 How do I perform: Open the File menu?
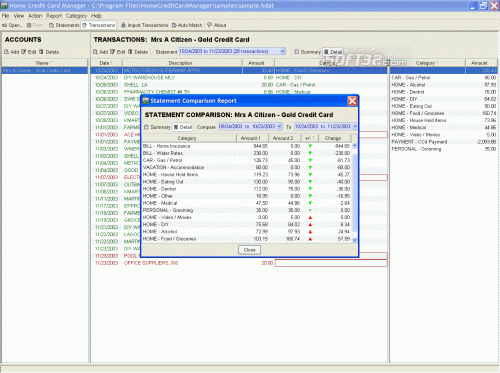tap(5, 16)
